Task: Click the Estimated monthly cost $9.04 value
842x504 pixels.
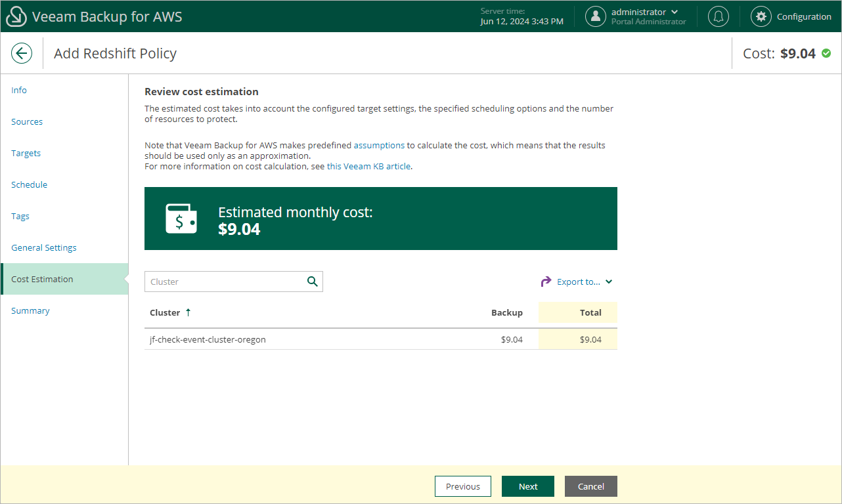Action: (239, 229)
